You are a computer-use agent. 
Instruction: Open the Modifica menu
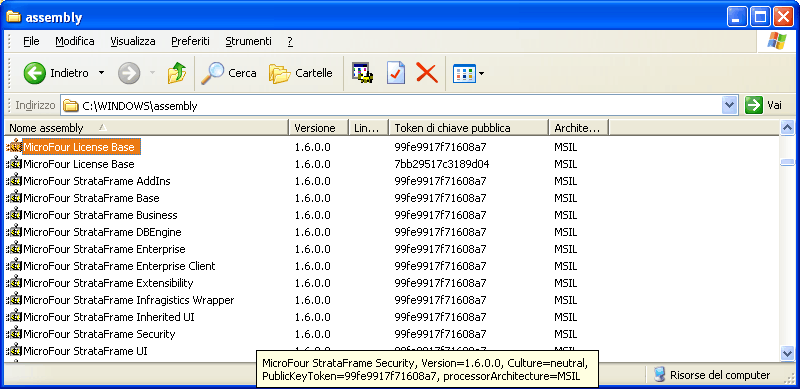click(x=75, y=41)
